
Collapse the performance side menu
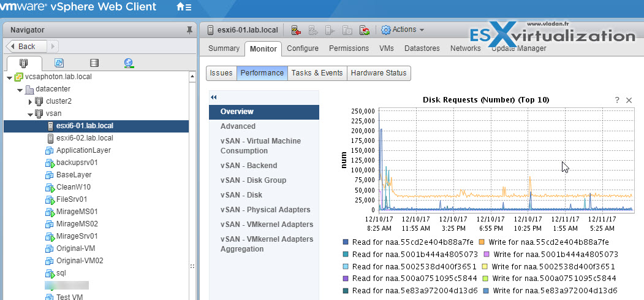[x=214, y=98]
